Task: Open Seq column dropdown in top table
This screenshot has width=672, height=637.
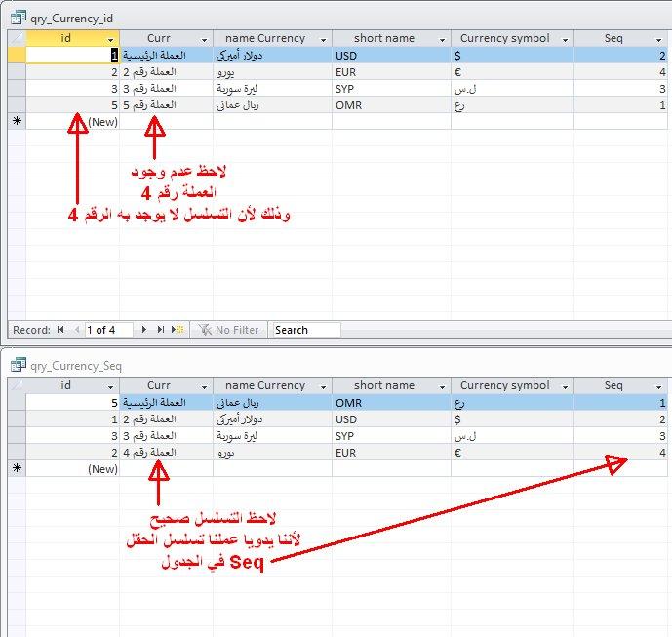Action: click(x=660, y=39)
